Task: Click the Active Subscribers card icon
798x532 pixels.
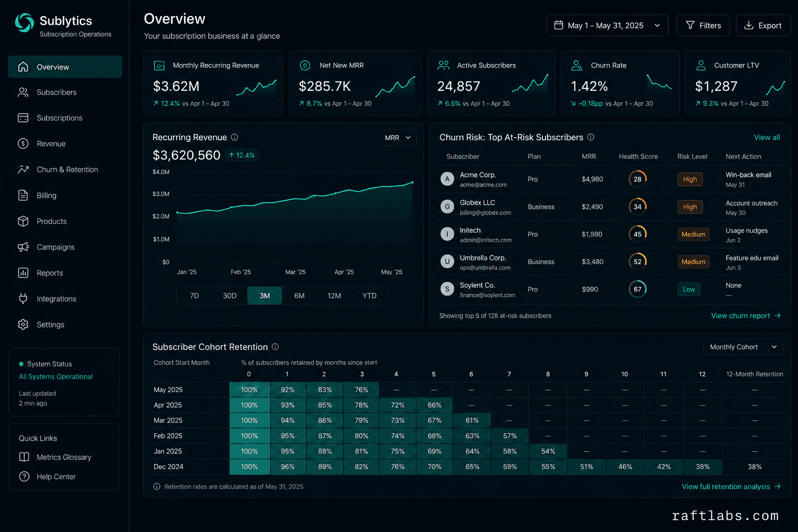Action: [443, 65]
